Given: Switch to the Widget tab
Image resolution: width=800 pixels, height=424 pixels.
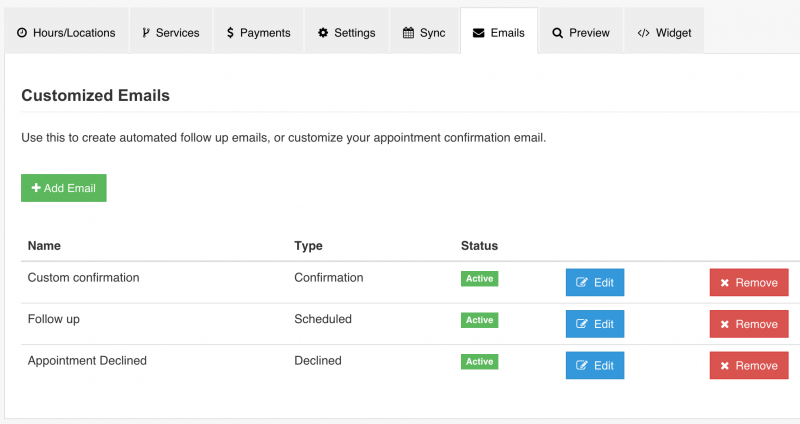Looking at the screenshot, I should (x=664, y=33).
